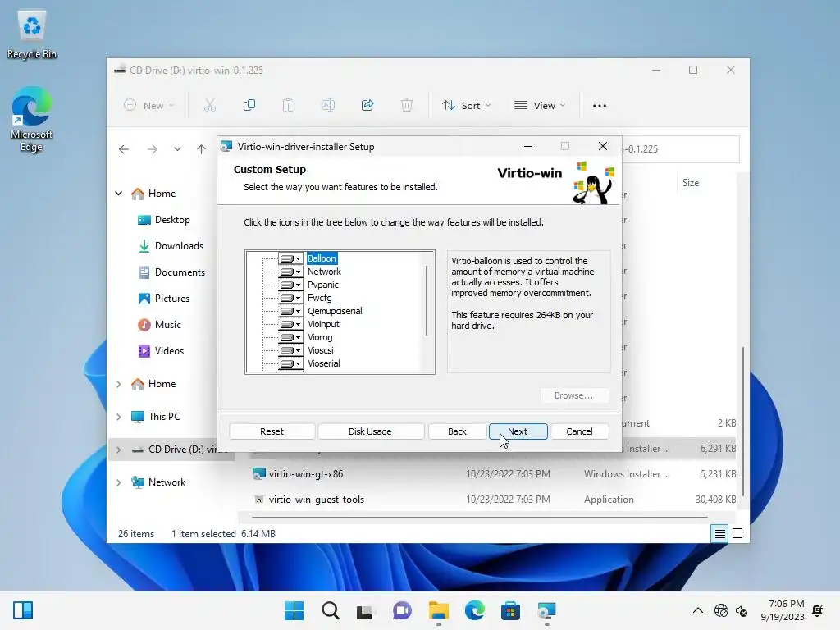Switch to large thumbnails view icon
This screenshot has height=630, width=840.
(737, 533)
